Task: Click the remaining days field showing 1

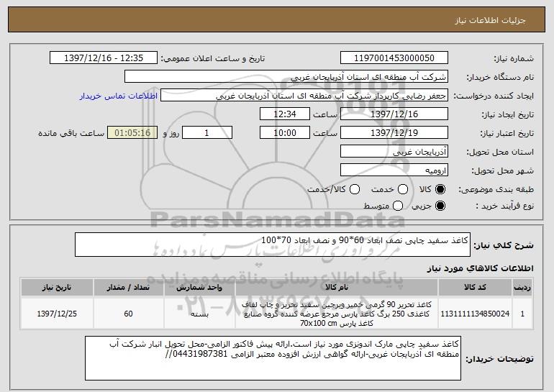Action: [207, 133]
